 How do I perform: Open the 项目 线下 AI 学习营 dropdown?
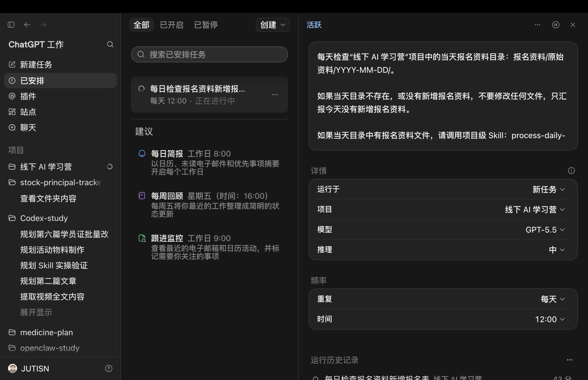[535, 209]
